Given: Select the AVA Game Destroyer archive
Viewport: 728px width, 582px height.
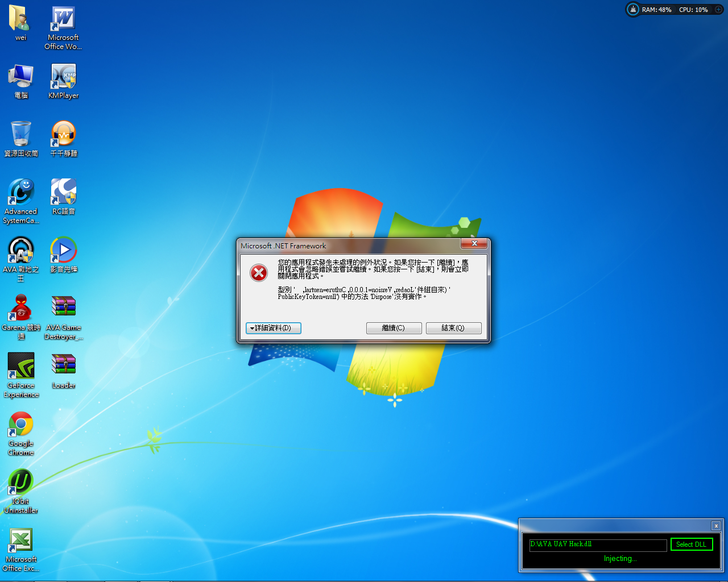Looking at the screenshot, I should pos(63,317).
